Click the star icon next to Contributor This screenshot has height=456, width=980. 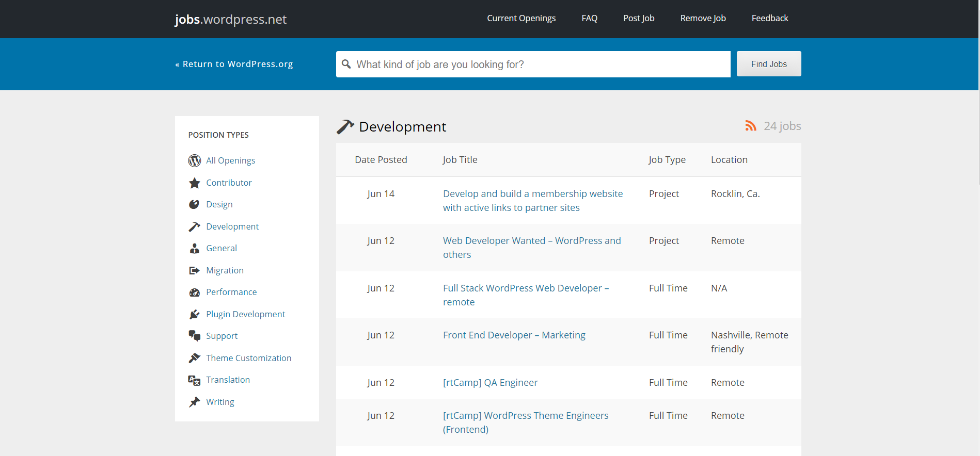tap(194, 183)
